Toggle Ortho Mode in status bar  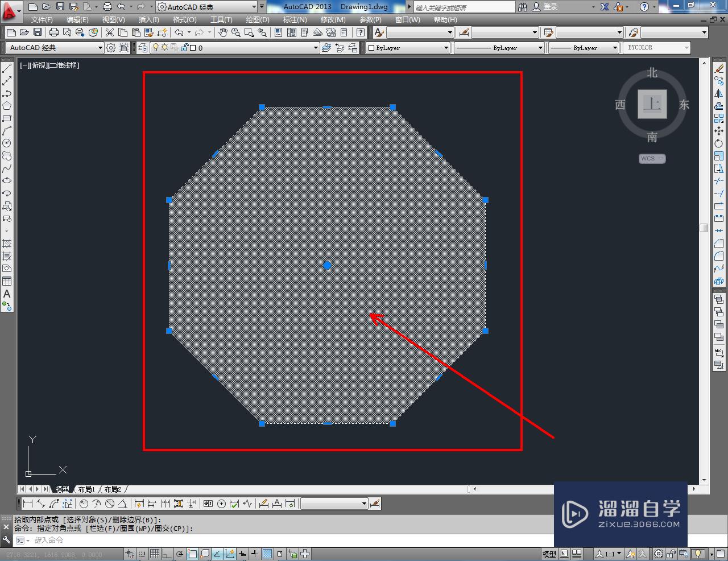tap(167, 554)
